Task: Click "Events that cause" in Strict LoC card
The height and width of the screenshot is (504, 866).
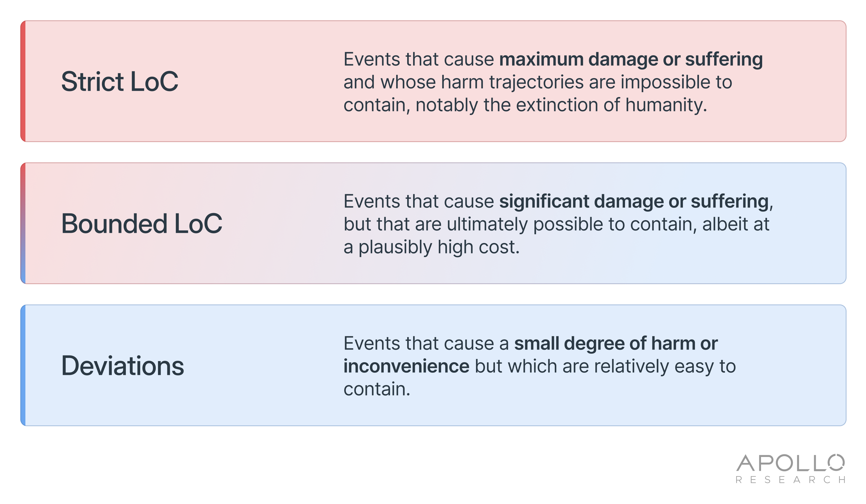Action: click(x=418, y=59)
